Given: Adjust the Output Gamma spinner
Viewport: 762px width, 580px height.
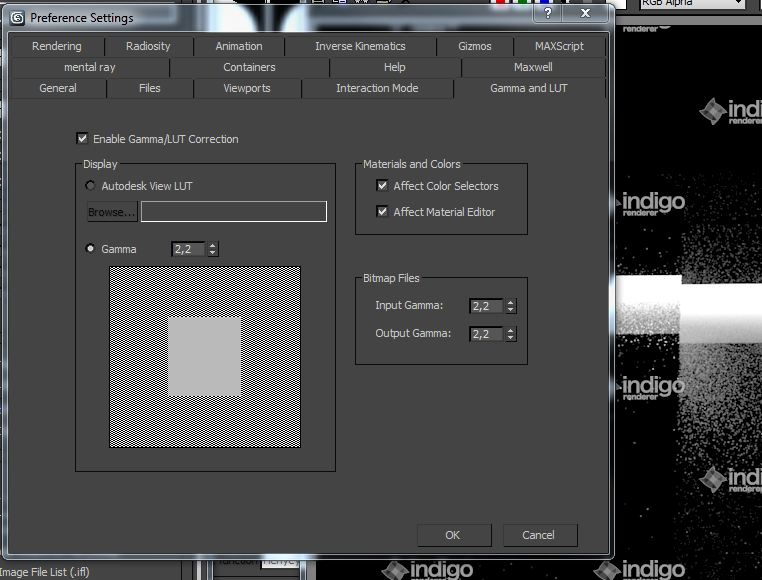Looking at the screenshot, I should click(x=511, y=334).
